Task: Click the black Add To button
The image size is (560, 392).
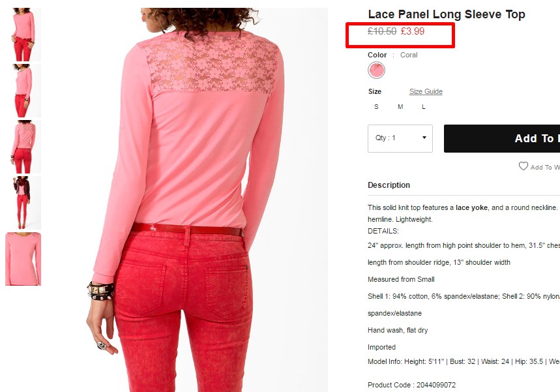Action: point(502,138)
